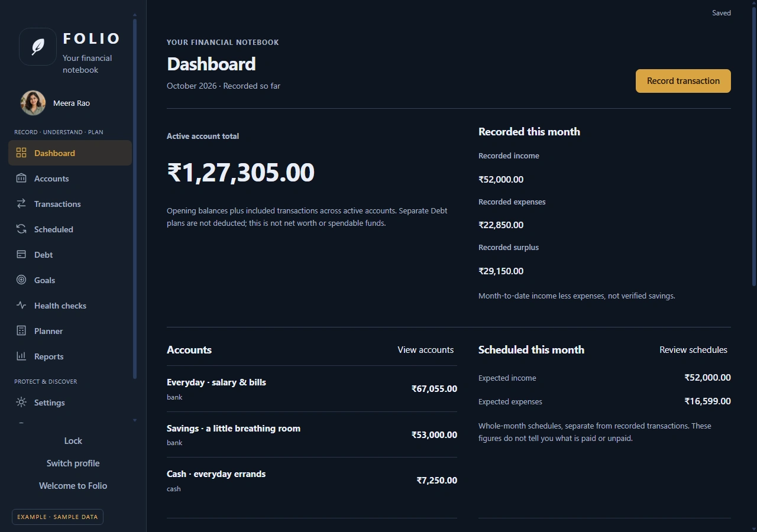The image size is (757, 532).
Task: Open the Welcome to Folio link
Action: click(x=73, y=486)
